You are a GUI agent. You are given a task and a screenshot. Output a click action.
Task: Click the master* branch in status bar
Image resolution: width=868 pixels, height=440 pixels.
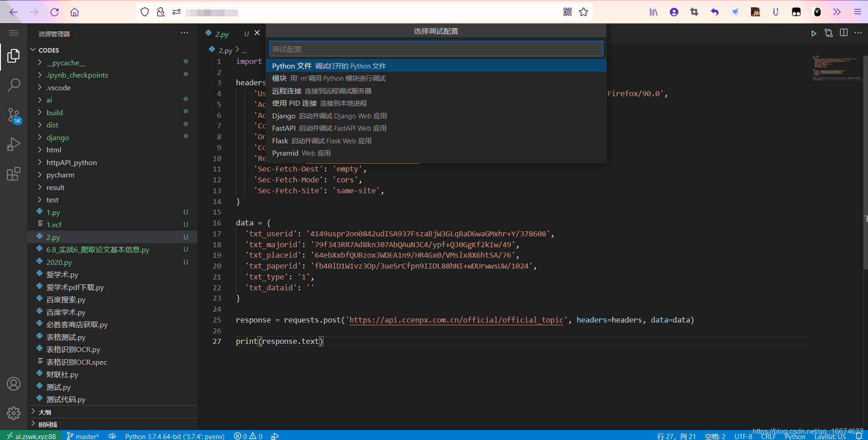pos(83,436)
